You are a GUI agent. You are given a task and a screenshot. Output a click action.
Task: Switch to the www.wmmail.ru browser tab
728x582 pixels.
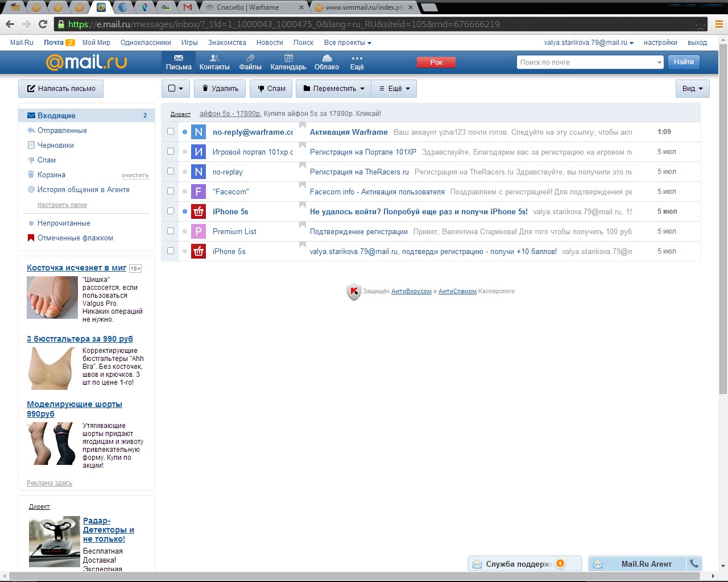[x=365, y=7]
